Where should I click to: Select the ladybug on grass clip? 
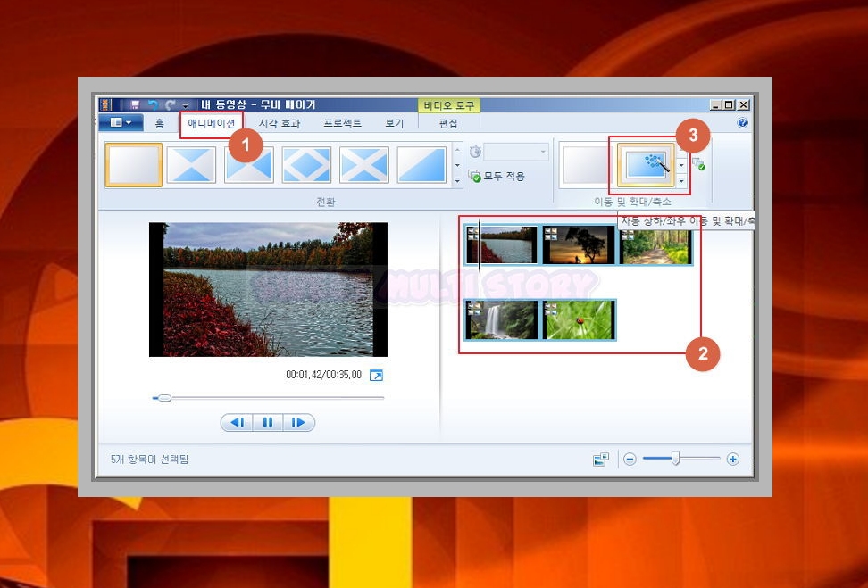pos(579,319)
